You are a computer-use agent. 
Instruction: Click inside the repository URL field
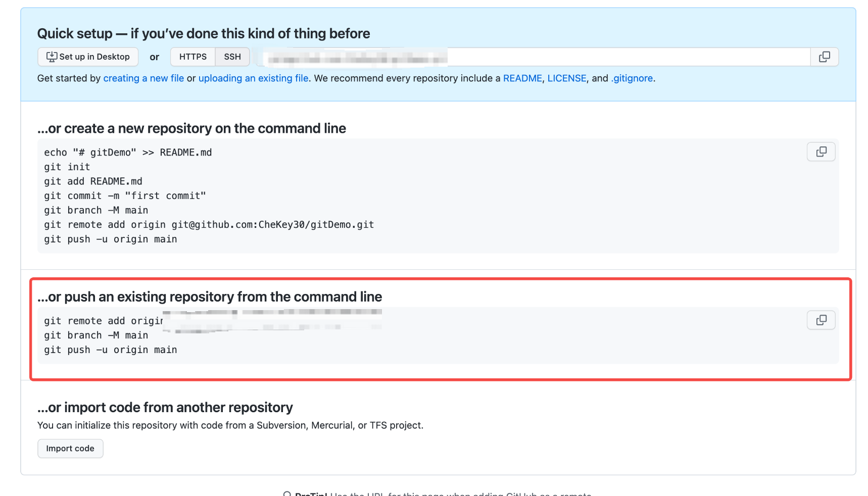[533, 57]
